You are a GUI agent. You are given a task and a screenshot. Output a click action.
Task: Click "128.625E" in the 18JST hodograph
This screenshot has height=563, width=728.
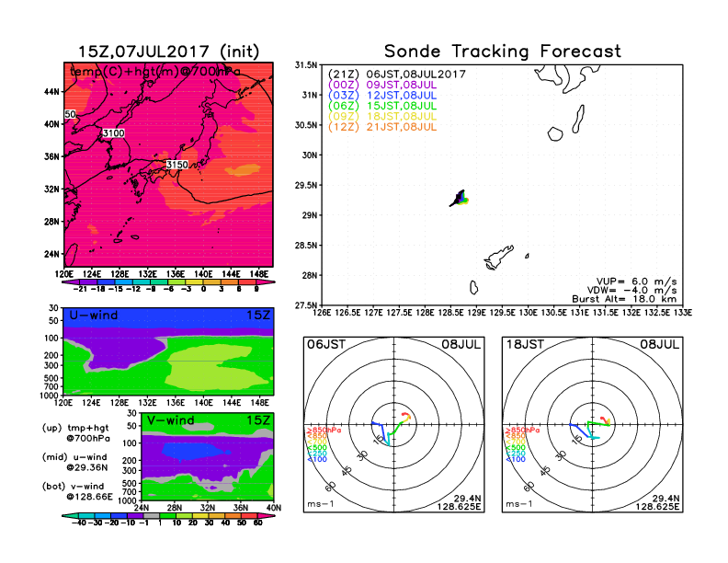click(x=657, y=507)
